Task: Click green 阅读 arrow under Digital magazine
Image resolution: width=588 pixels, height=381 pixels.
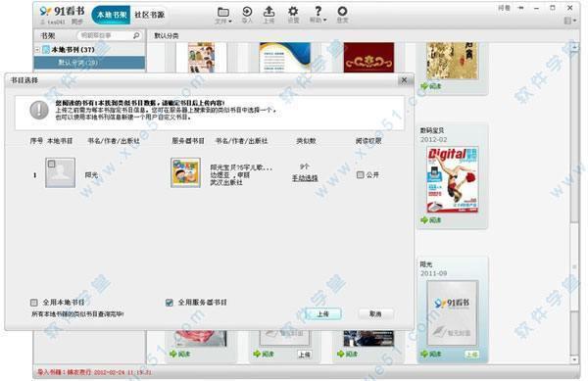Action: 424,220
